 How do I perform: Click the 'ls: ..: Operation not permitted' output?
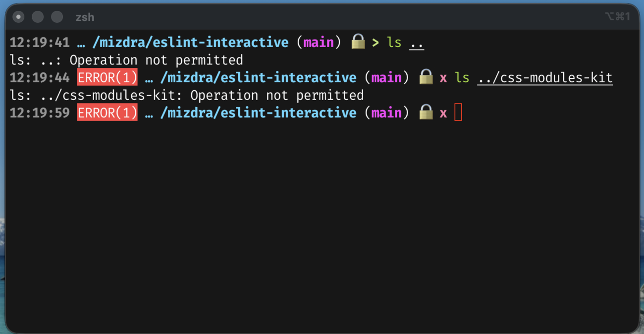click(x=126, y=60)
